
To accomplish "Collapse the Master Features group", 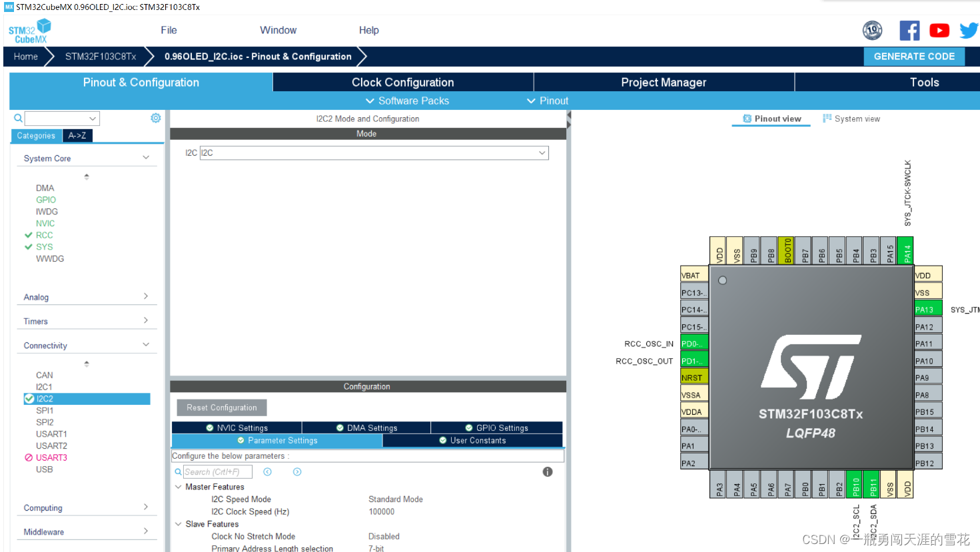I will coord(179,487).
